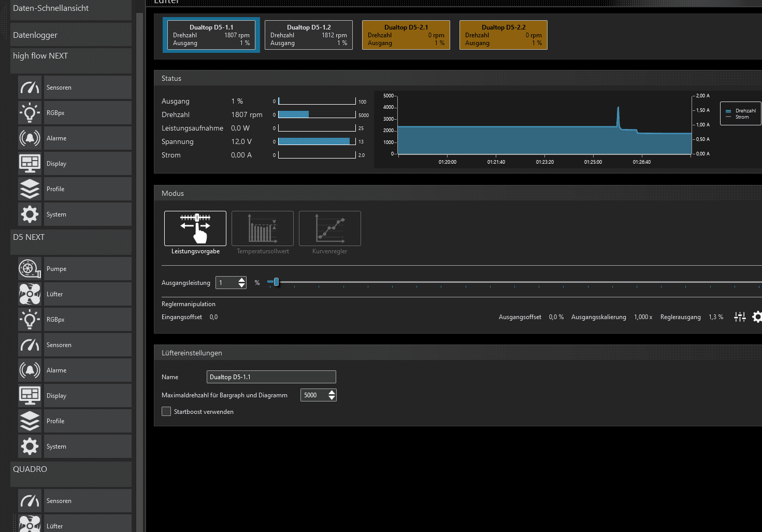Click the Drehzahl history chart
762x532 pixels.
(x=544, y=125)
